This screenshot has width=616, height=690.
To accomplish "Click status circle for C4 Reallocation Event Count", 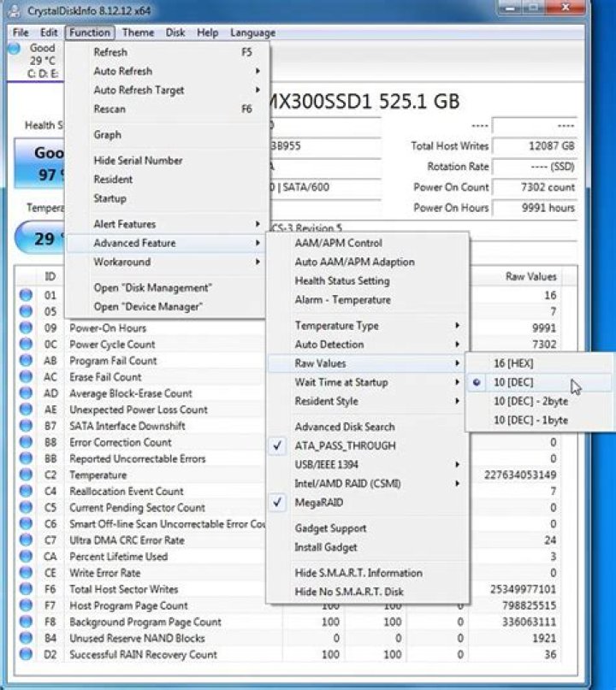I will coord(26,491).
